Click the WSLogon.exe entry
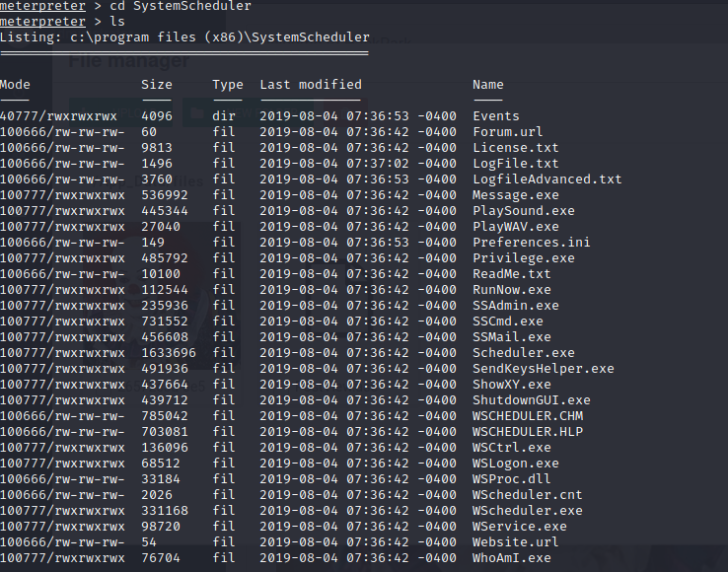This screenshot has width=728, height=572. click(515, 464)
